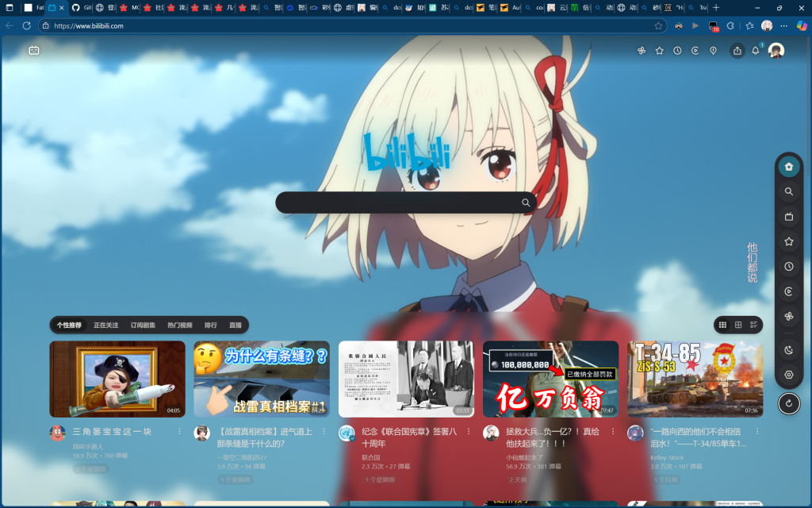This screenshot has width=812, height=508.
Task: Switch to the 直播 tab
Action: pos(236,325)
